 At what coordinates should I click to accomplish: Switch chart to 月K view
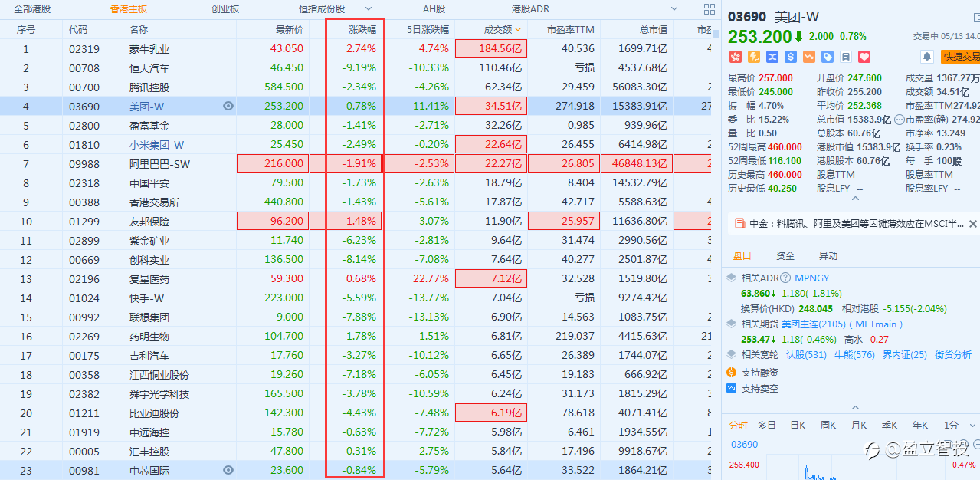tap(859, 425)
